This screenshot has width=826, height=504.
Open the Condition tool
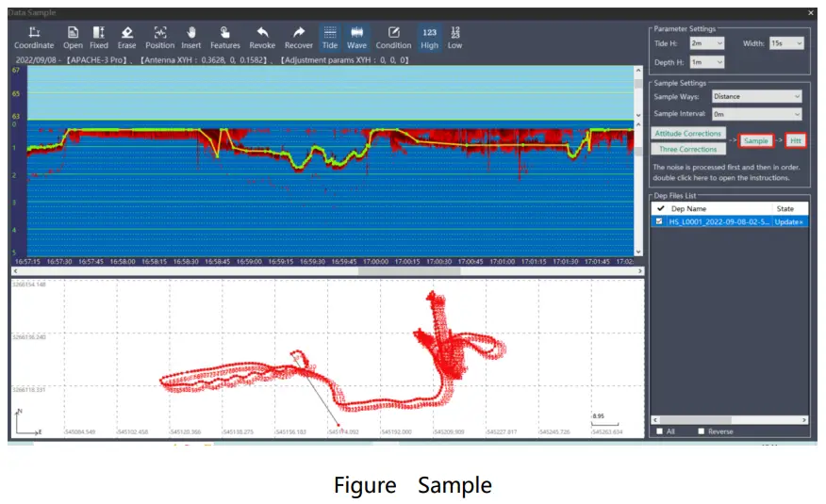(393, 38)
